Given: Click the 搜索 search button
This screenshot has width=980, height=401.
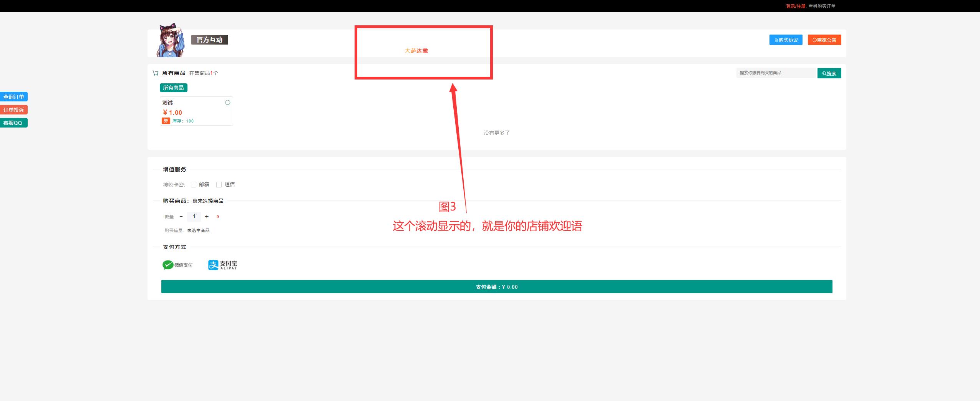Looking at the screenshot, I should point(829,73).
